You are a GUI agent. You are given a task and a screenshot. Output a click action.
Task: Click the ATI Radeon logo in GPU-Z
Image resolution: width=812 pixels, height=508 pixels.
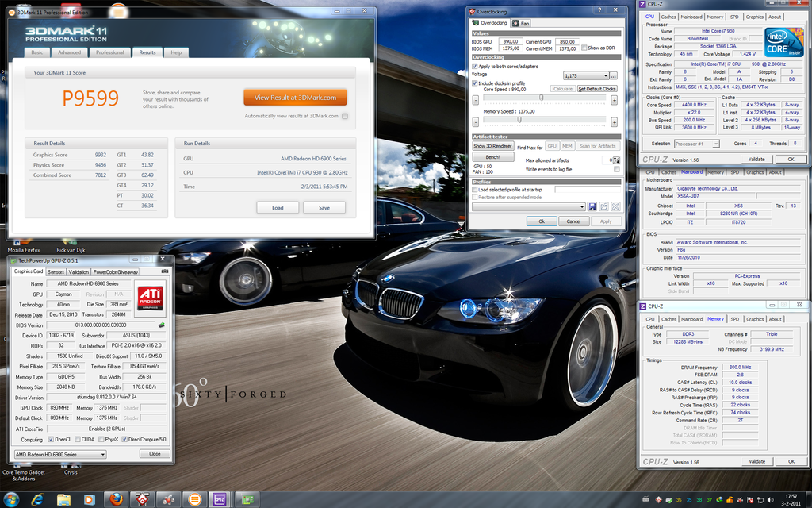point(151,296)
